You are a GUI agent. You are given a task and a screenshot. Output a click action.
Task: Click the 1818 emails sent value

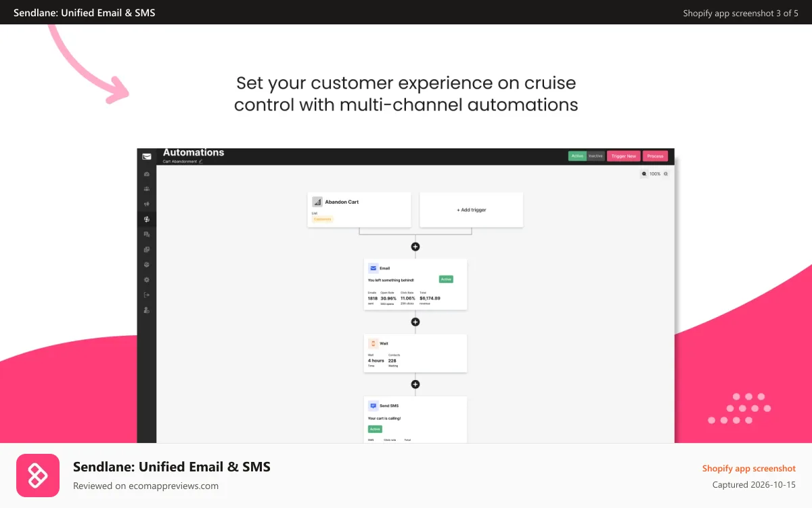click(x=373, y=298)
